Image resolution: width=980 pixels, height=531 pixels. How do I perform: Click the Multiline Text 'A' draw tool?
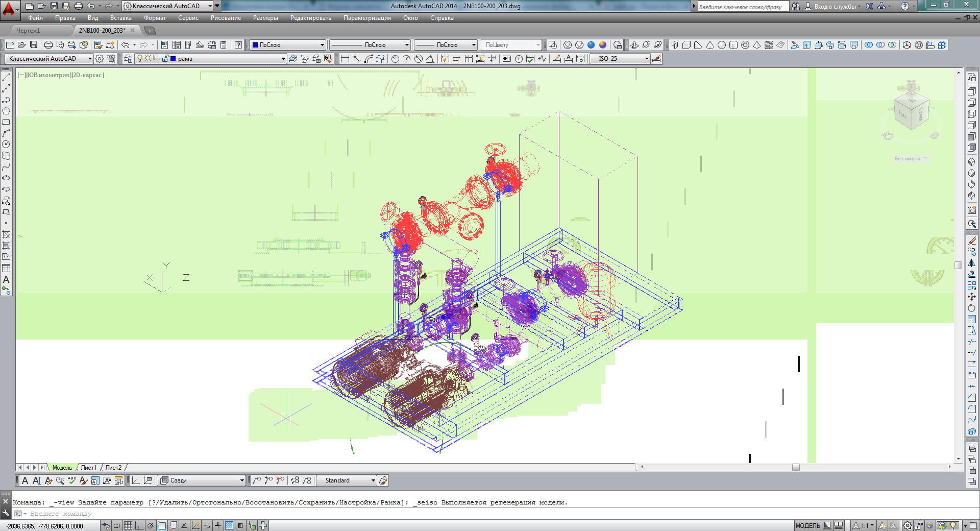pyautogui.click(x=6, y=279)
